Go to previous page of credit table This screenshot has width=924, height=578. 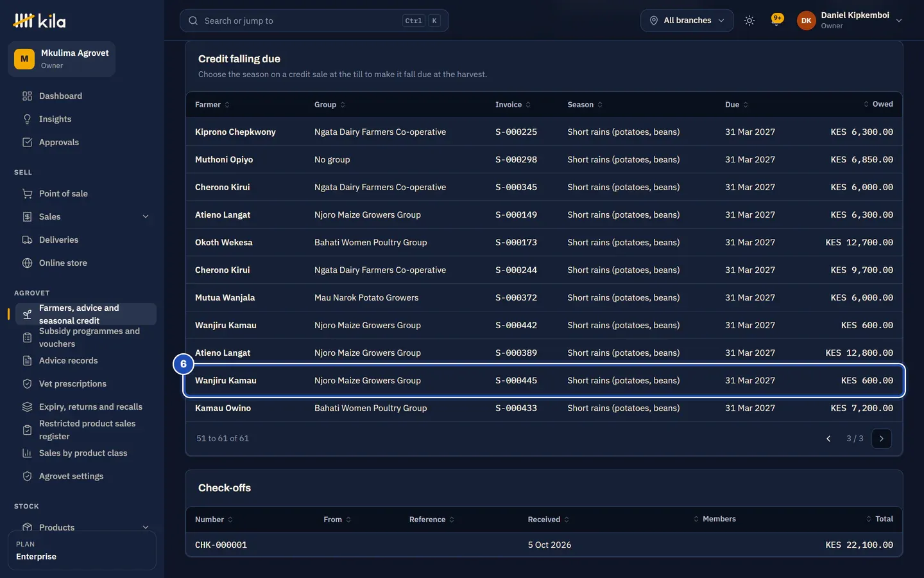(x=828, y=439)
